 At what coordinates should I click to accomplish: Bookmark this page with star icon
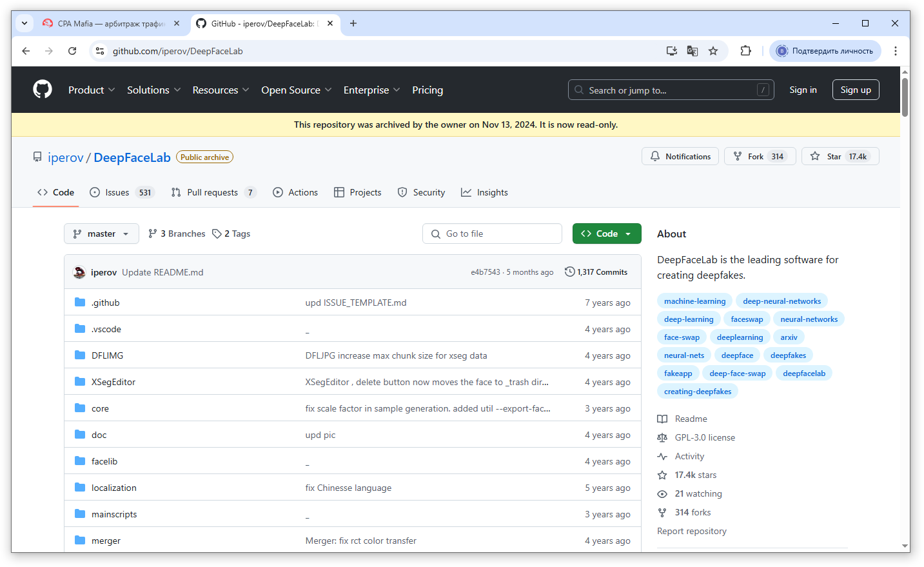713,51
